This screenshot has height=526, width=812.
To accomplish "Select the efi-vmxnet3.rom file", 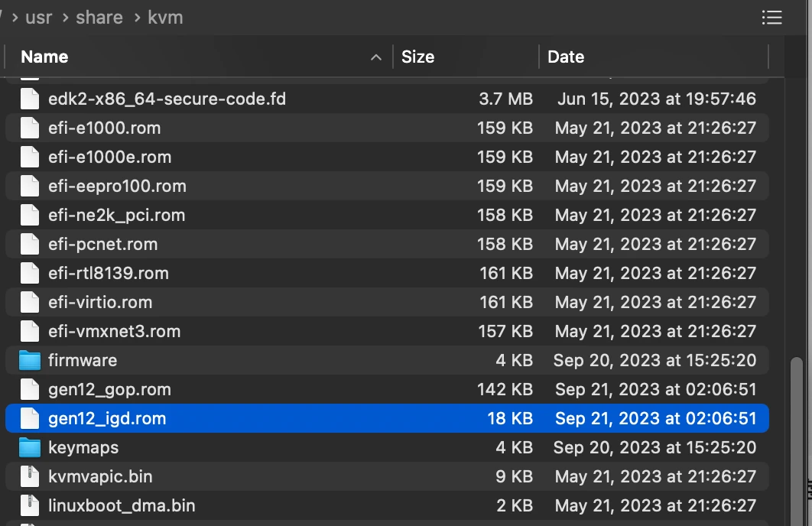I will tap(114, 331).
